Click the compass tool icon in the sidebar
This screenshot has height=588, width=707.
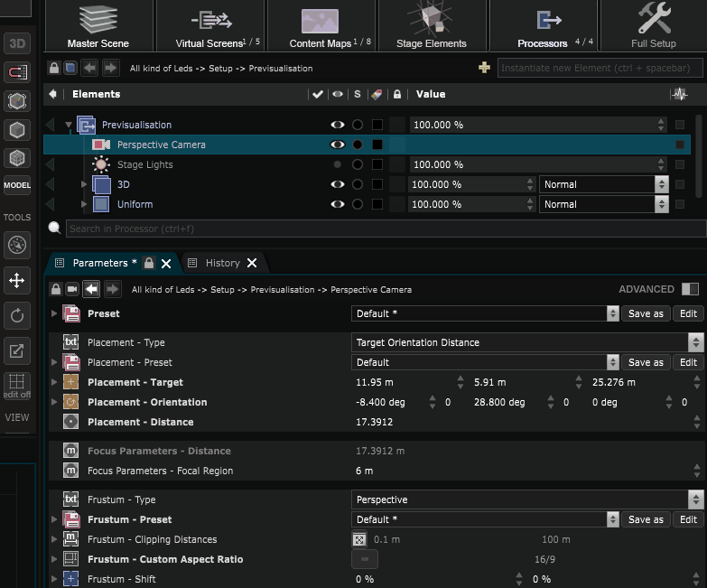pos(17,246)
